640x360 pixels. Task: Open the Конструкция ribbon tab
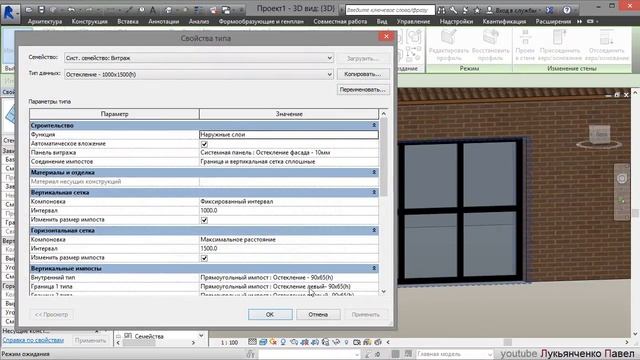click(x=89, y=21)
